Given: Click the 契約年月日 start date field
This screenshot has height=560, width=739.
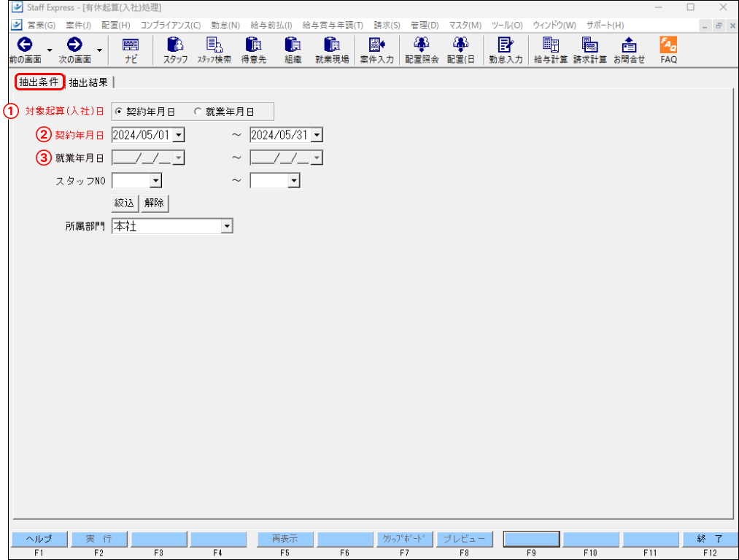Looking at the screenshot, I should pyautogui.click(x=143, y=135).
